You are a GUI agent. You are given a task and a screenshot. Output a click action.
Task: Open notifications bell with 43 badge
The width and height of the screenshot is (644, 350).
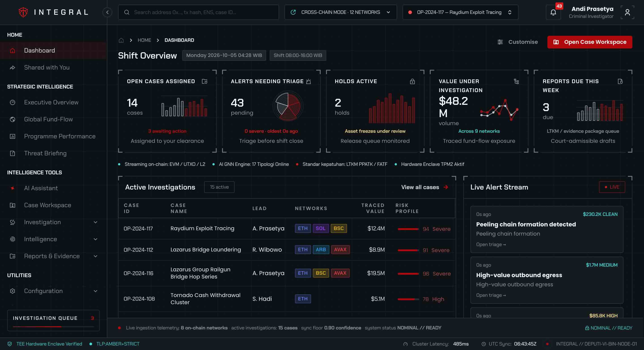point(553,12)
